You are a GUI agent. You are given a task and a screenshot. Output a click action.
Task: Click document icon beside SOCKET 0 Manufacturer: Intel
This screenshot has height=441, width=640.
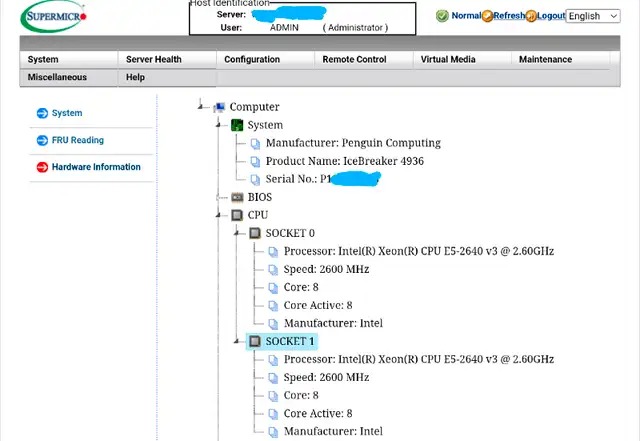pos(273,323)
